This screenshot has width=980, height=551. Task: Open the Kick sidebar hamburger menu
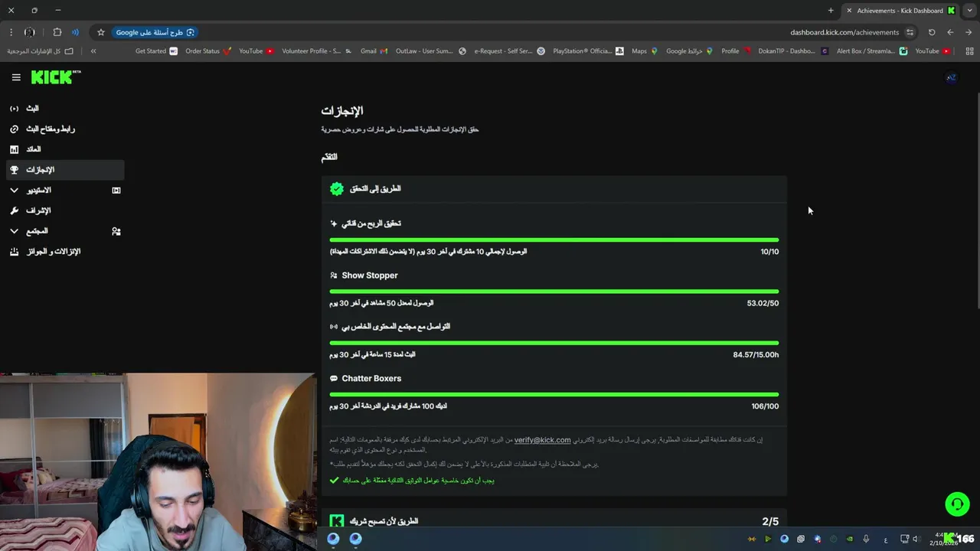(x=16, y=77)
